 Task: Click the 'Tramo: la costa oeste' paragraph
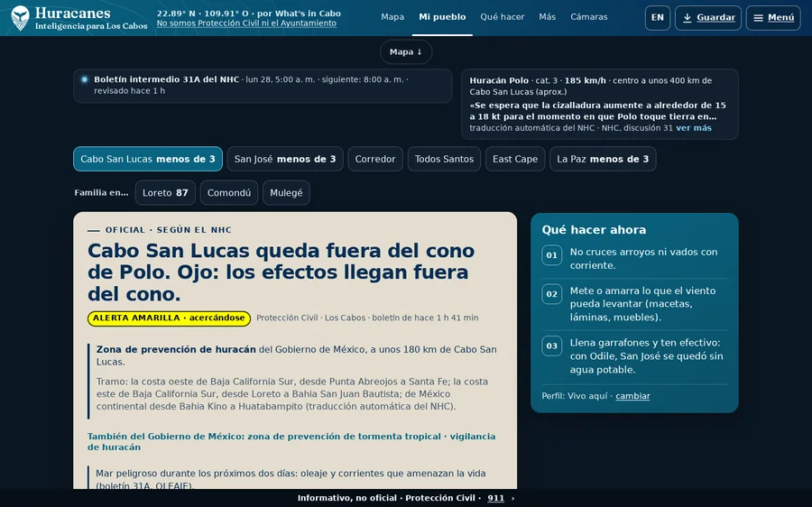[x=292, y=394]
